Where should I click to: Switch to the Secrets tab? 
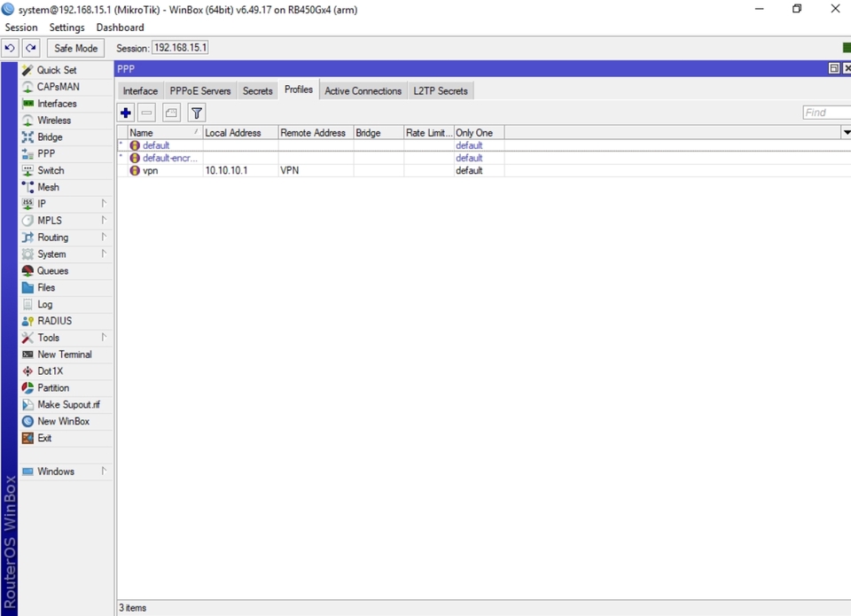coord(257,91)
